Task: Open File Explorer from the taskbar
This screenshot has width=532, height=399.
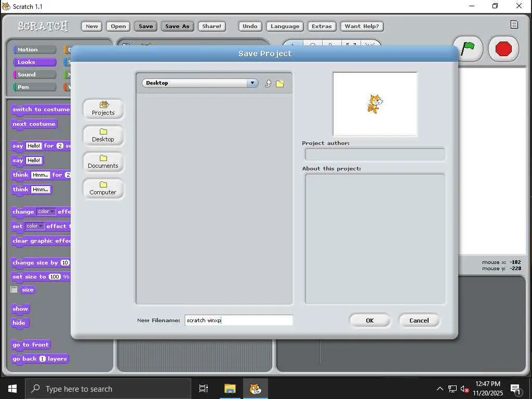Action: coord(230,389)
